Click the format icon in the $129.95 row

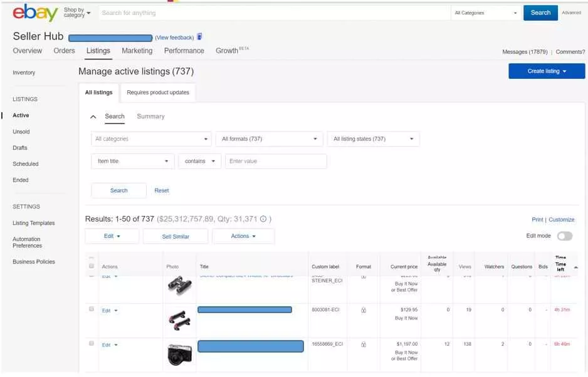coord(364,310)
